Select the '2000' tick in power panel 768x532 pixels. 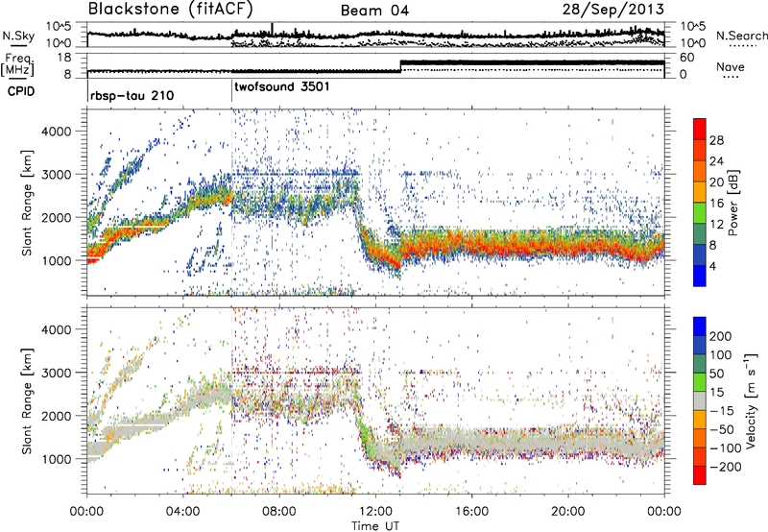(x=56, y=217)
